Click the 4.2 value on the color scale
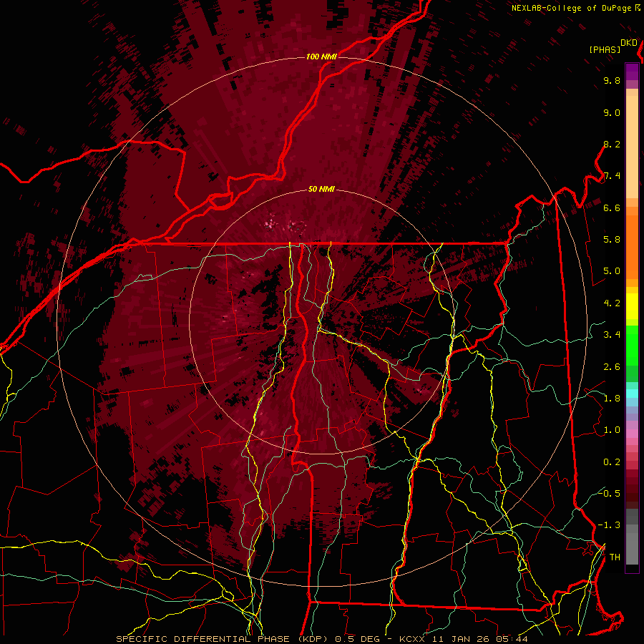This screenshot has height=644, width=644. coord(612,303)
